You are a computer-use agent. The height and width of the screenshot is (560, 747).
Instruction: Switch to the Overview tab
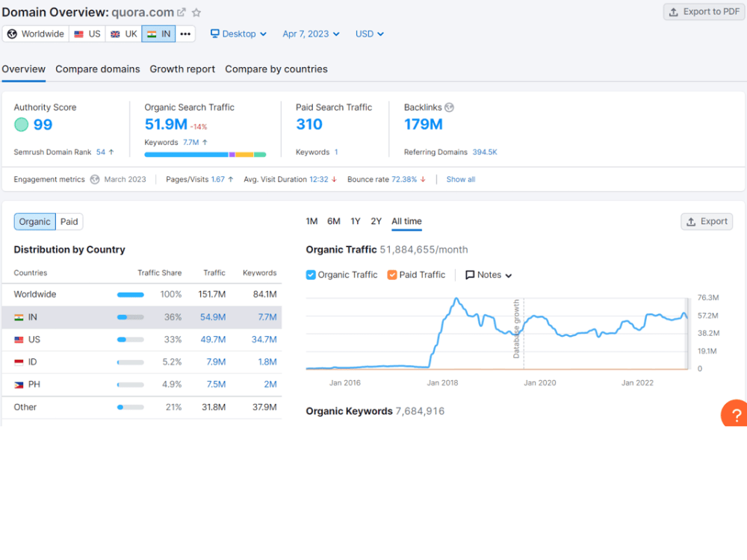tap(23, 69)
